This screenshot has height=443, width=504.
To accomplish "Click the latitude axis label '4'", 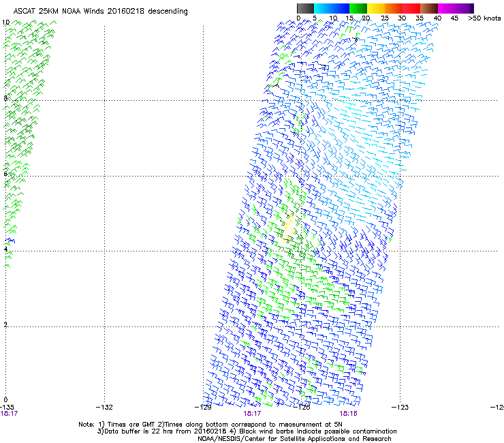I will pyautogui.click(x=5, y=249).
